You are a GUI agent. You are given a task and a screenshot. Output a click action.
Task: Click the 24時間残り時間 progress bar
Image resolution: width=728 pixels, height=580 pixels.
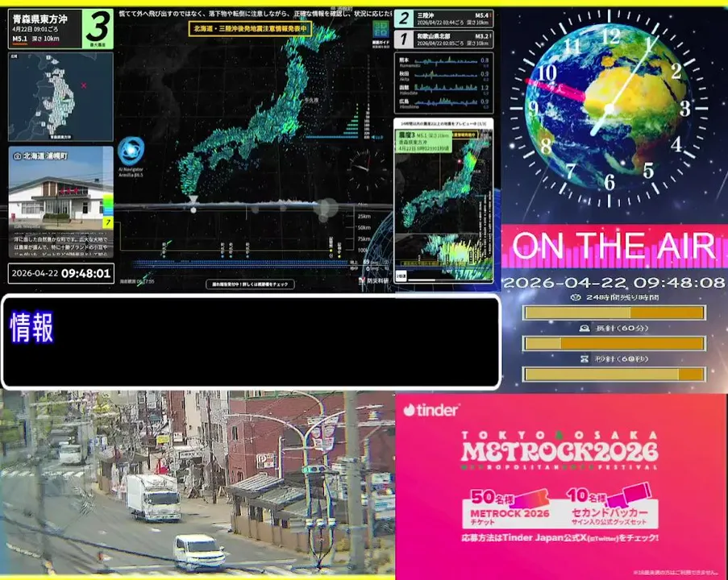[x=614, y=313]
